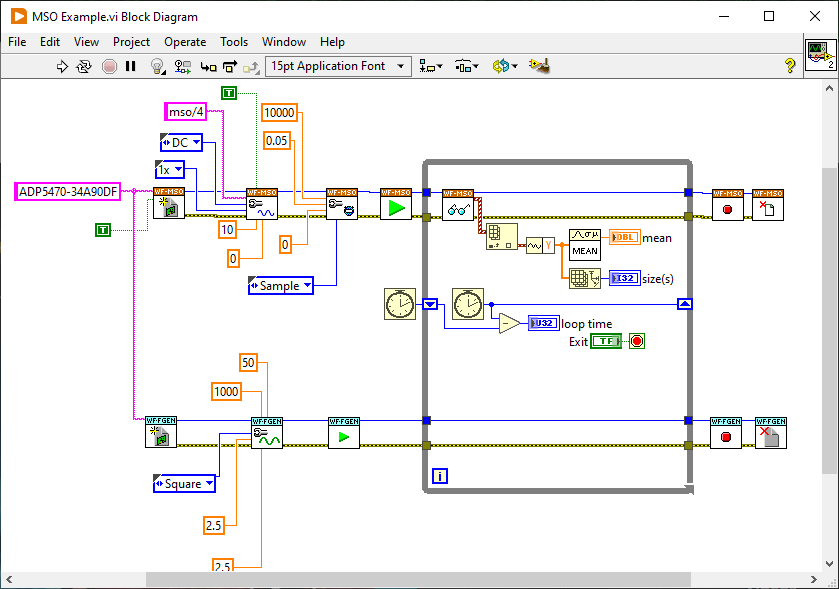This screenshot has height=589, width=839.
Task: Click the Run arrow in the toolbar
Action: (x=62, y=66)
